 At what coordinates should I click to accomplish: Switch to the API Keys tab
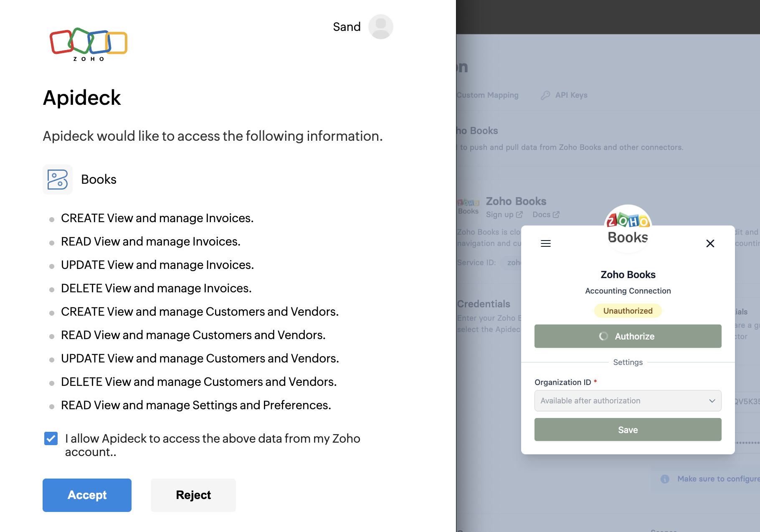pos(571,95)
